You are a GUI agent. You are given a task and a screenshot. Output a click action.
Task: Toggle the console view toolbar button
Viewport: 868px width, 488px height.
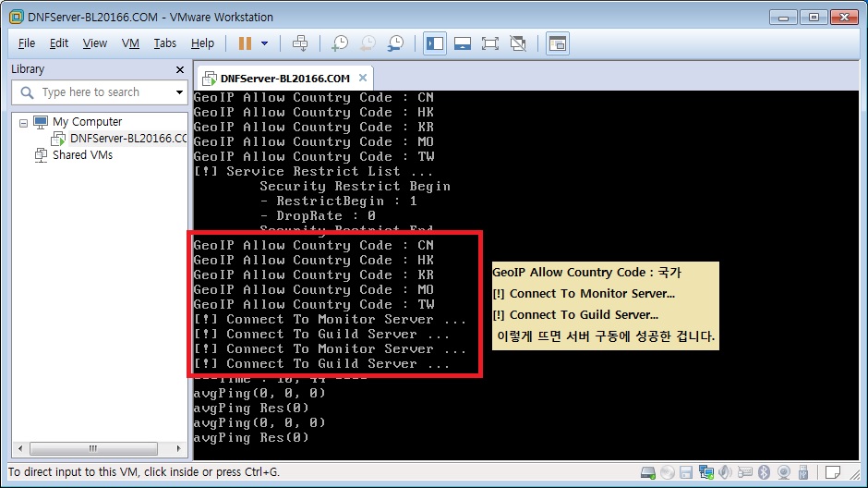click(558, 43)
